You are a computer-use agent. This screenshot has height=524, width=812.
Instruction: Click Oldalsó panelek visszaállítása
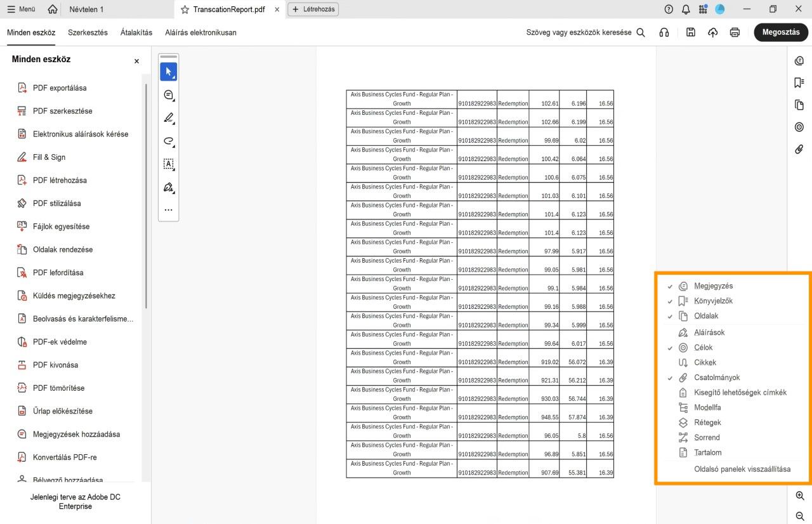pos(742,469)
